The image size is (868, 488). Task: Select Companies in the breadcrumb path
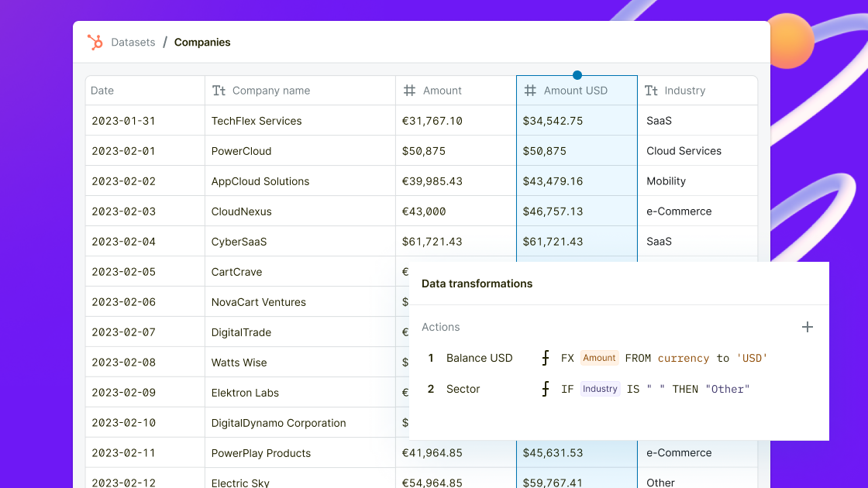coord(202,42)
